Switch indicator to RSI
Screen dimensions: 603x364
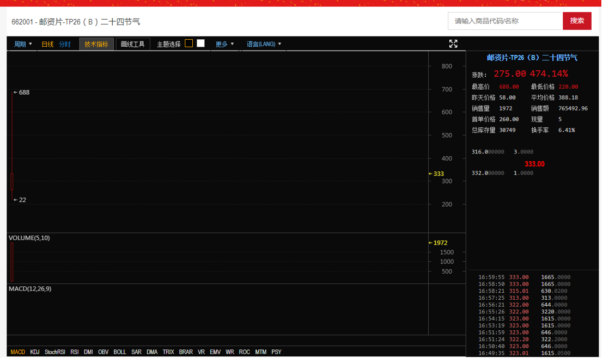tap(75, 351)
